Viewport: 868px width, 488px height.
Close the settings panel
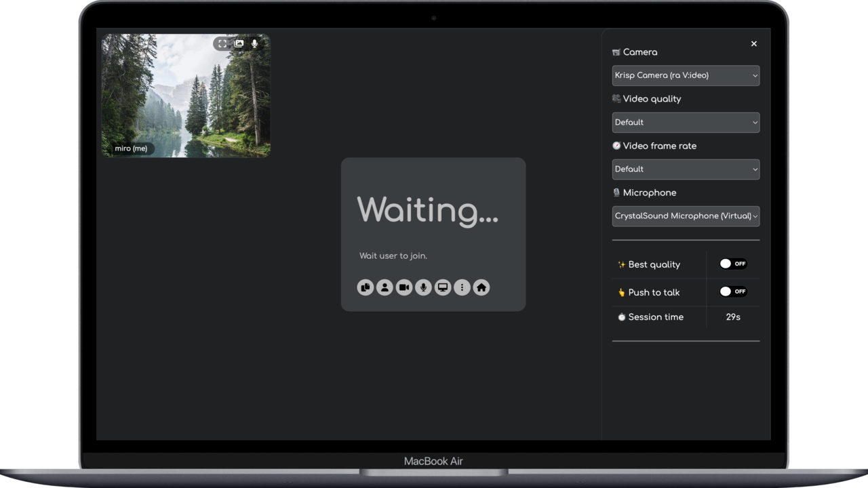click(753, 43)
